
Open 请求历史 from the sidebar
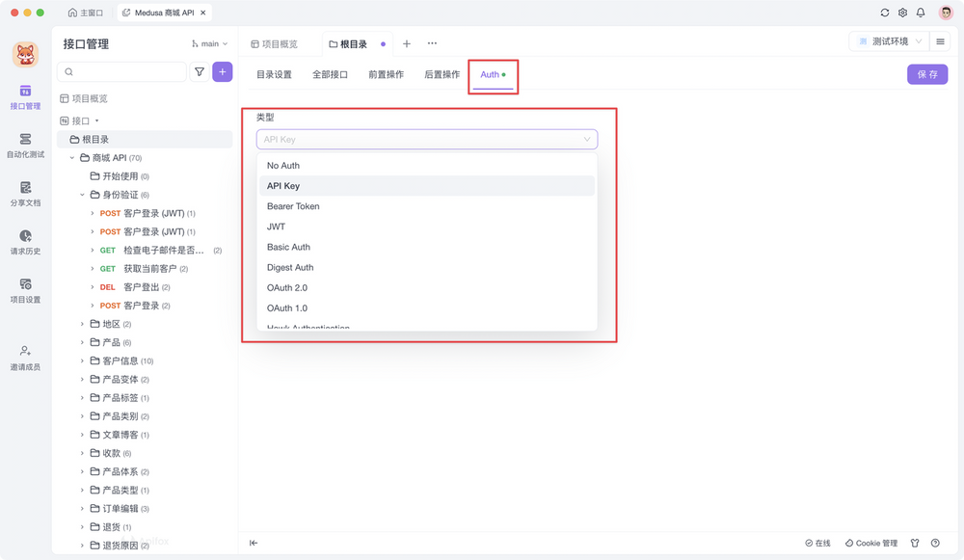click(x=25, y=242)
